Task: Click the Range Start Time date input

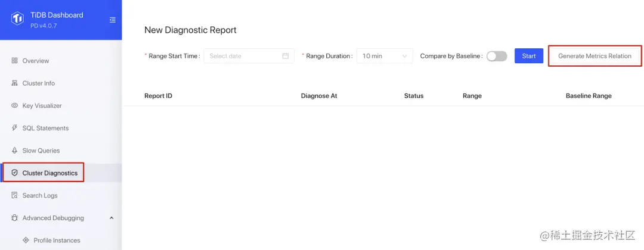Action: 249,56
